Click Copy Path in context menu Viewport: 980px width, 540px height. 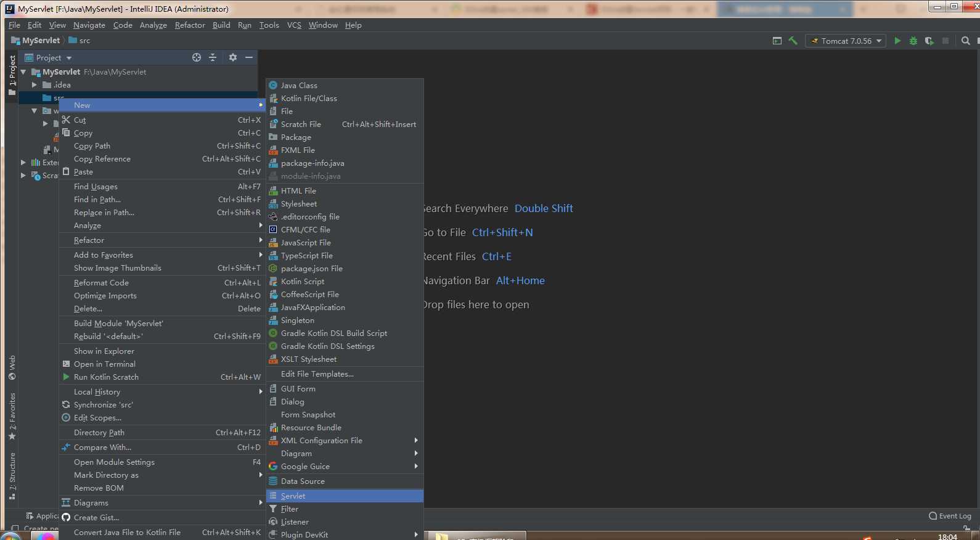click(161, 146)
